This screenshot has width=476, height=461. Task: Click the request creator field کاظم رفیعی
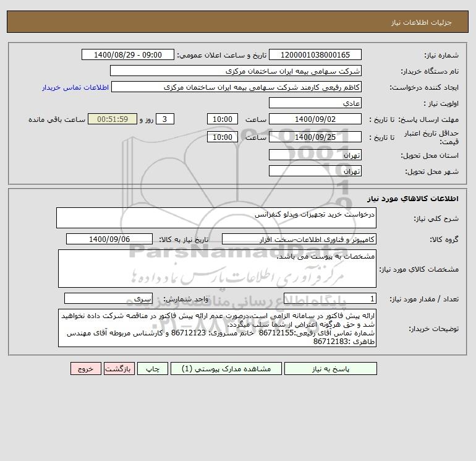[237, 87]
